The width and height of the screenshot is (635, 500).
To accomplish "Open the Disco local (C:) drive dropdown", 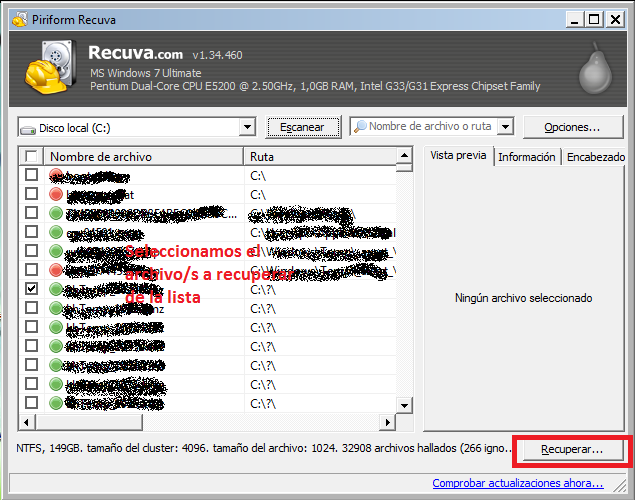I will (x=247, y=128).
